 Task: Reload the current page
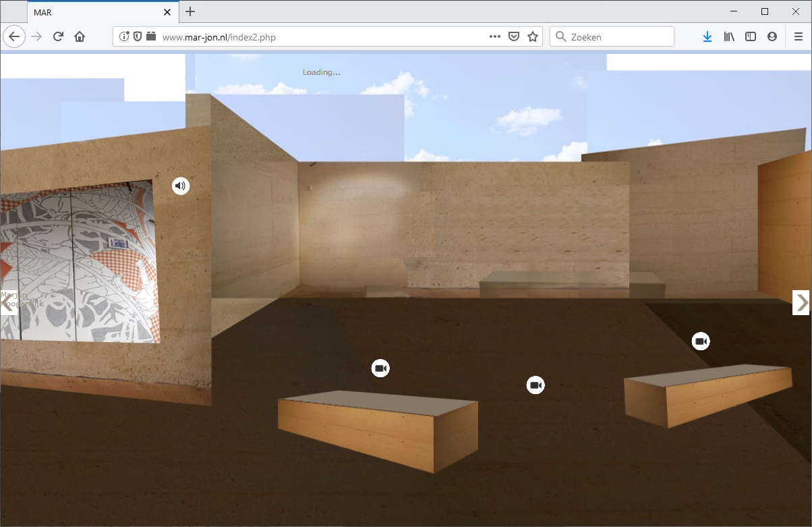(58, 37)
